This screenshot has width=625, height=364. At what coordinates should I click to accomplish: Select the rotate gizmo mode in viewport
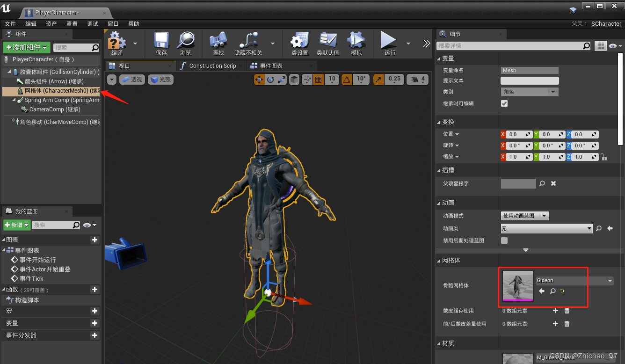(x=270, y=80)
